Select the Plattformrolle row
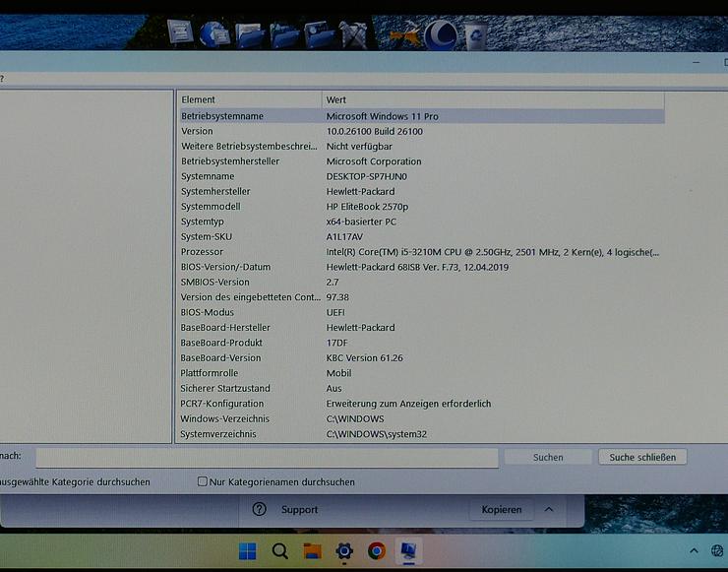 [x=209, y=373]
